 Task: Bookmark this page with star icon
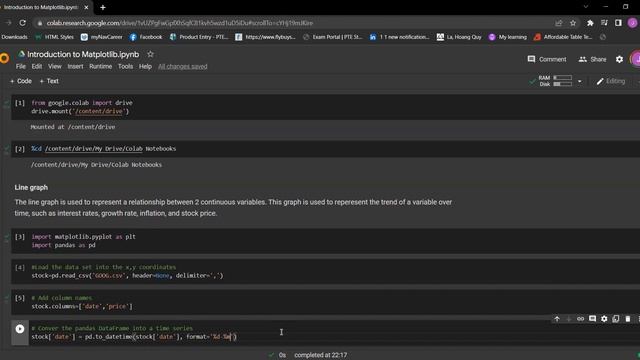[x=573, y=23]
